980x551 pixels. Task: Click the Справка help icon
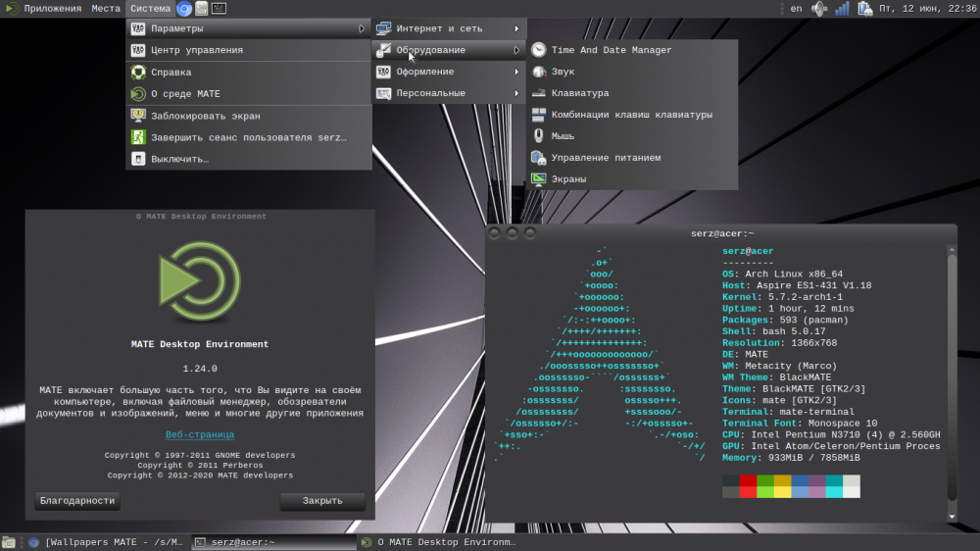138,72
